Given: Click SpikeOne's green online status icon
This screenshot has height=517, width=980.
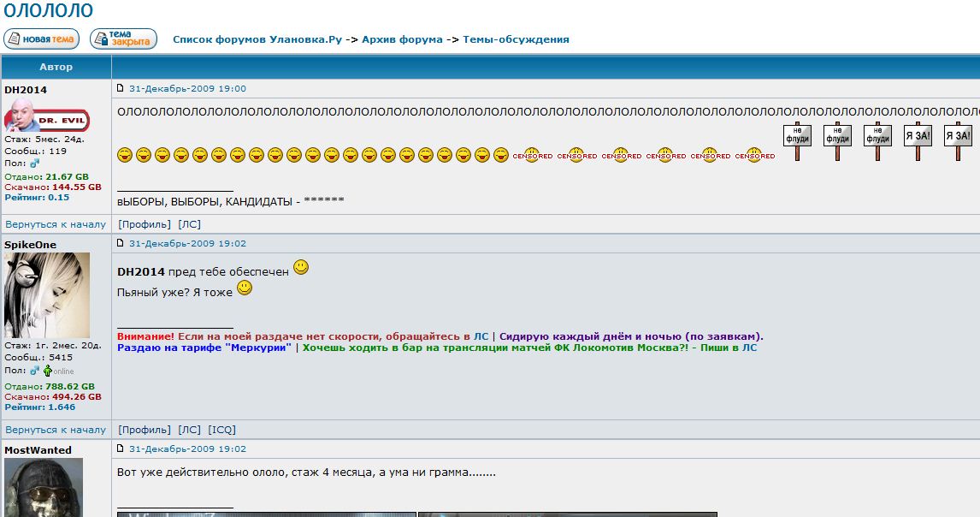Looking at the screenshot, I should pyautogui.click(x=48, y=371).
